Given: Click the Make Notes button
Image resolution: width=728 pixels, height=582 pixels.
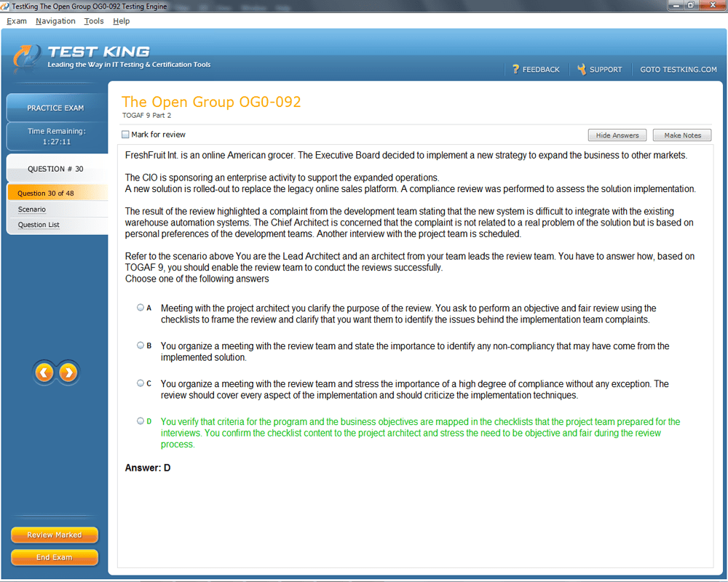Looking at the screenshot, I should click(682, 135).
